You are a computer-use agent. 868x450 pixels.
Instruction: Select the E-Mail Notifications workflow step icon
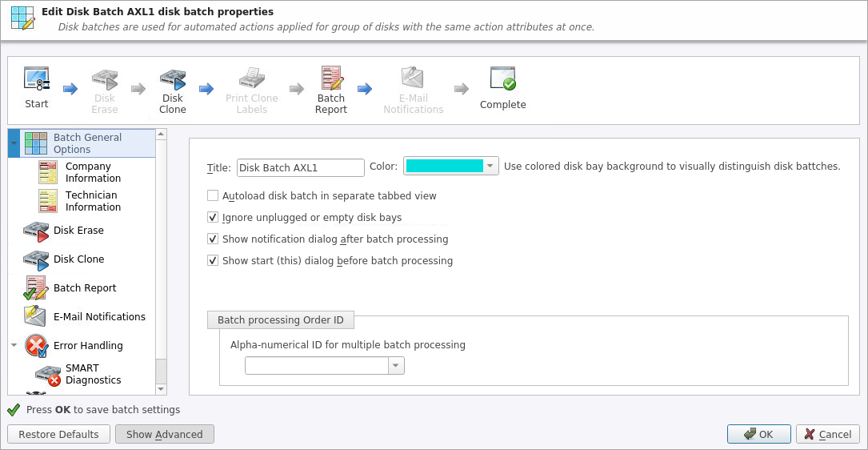pos(413,78)
